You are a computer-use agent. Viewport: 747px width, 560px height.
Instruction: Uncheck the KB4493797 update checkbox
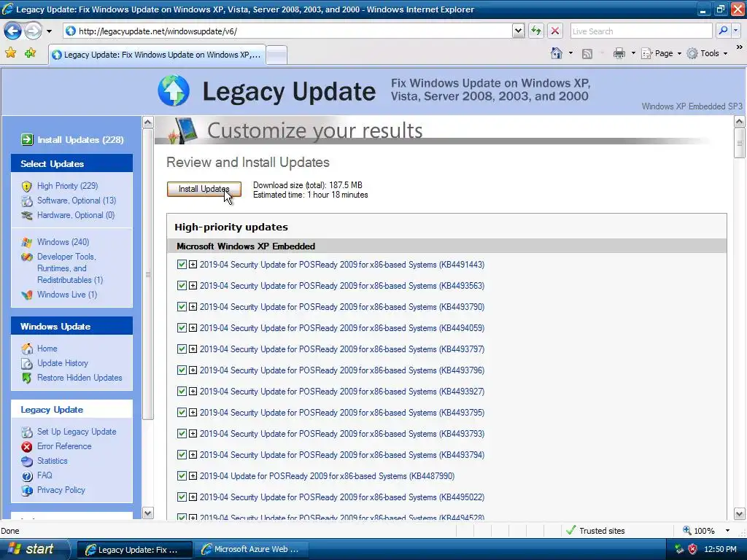tap(182, 349)
